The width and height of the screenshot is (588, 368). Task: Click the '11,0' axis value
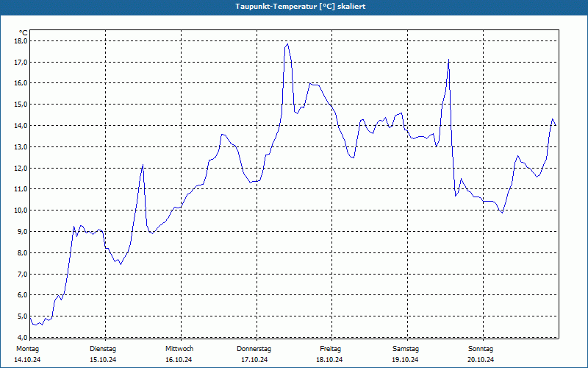pyautogui.click(x=21, y=189)
